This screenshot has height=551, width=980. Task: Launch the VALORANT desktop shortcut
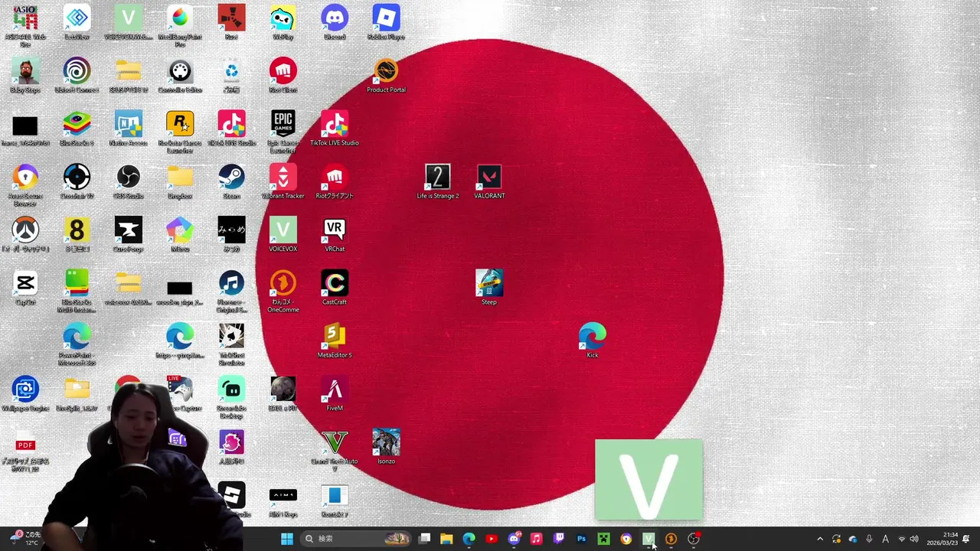click(x=489, y=181)
